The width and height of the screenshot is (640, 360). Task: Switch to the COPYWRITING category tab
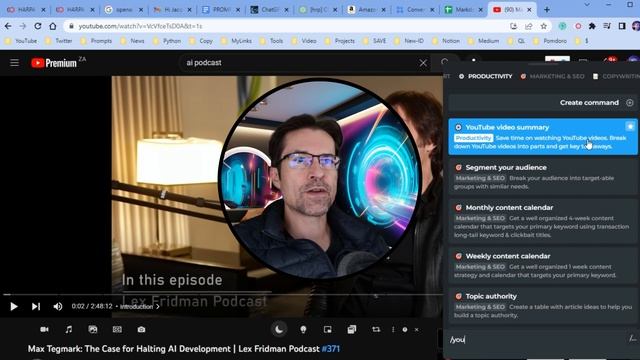(x=616, y=76)
